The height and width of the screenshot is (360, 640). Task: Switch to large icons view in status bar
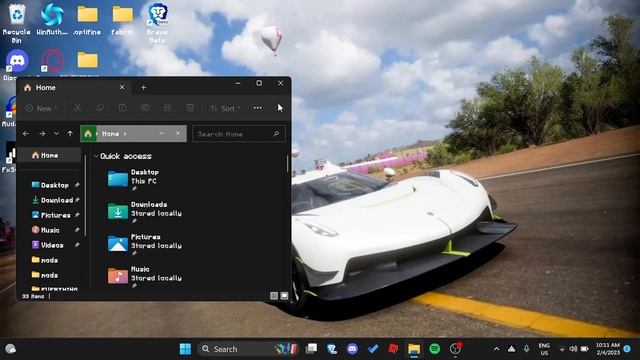click(x=284, y=296)
